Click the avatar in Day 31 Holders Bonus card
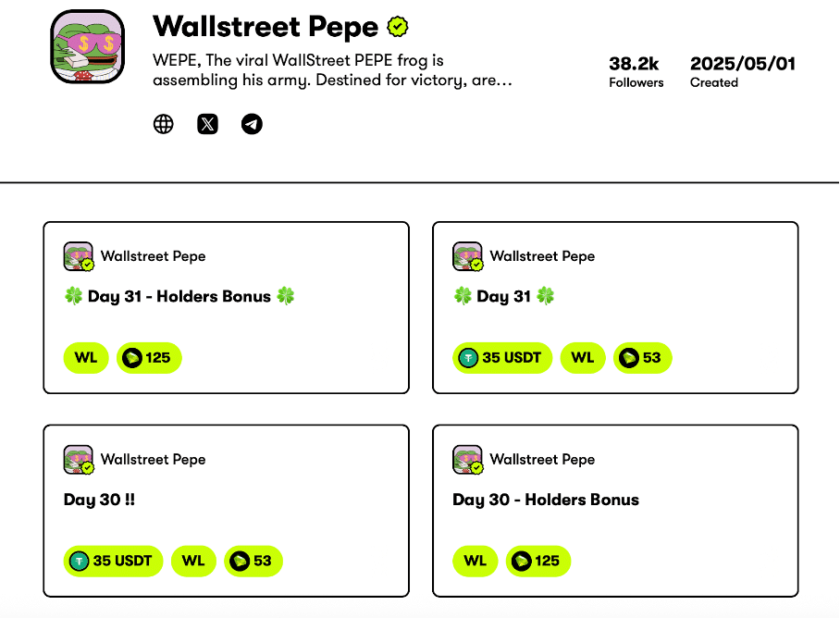 79,257
